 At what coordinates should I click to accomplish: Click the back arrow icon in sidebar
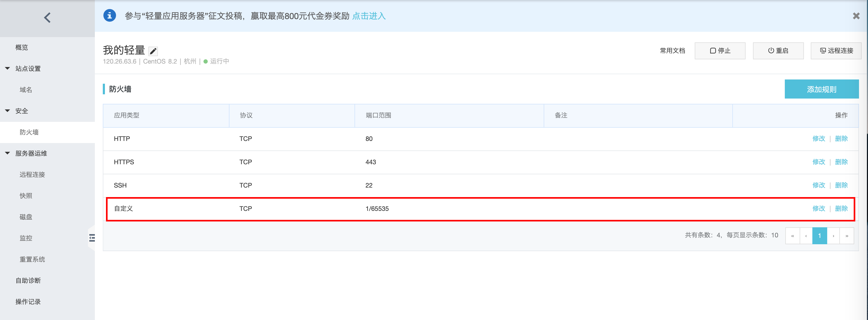(x=47, y=17)
